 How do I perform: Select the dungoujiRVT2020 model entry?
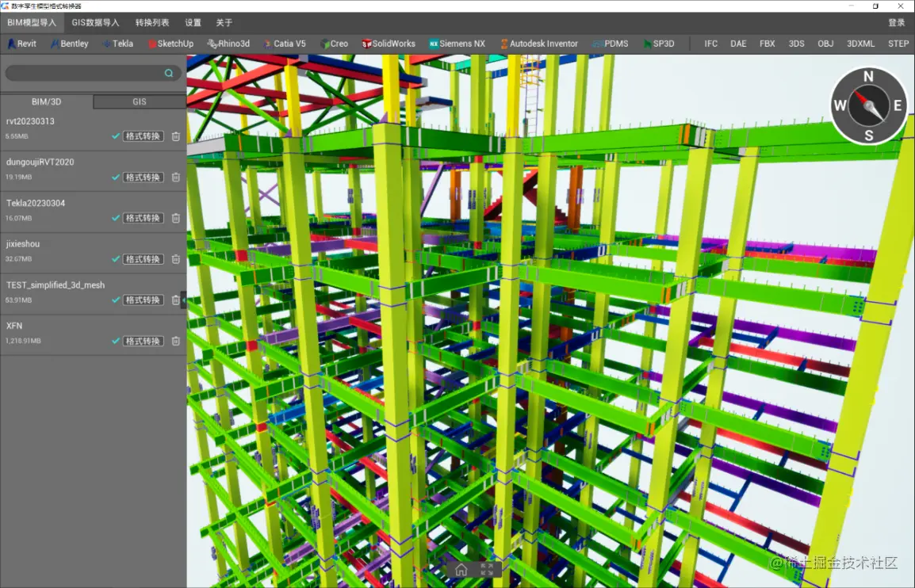pos(94,171)
